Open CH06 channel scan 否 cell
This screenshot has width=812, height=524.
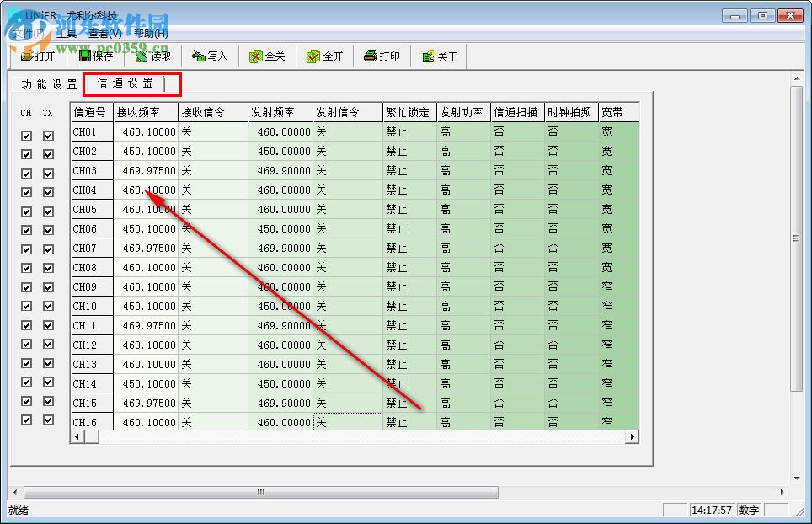coord(517,229)
